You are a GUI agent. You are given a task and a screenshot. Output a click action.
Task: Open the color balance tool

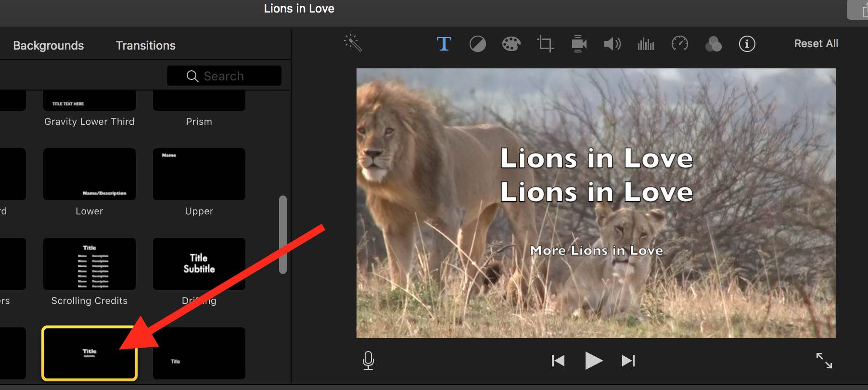coord(477,44)
